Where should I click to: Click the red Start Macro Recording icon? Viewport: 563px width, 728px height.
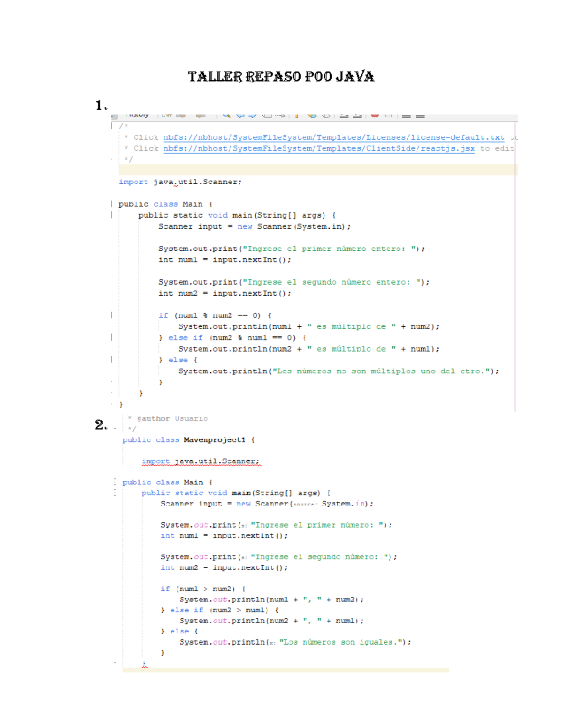pos(374,115)
